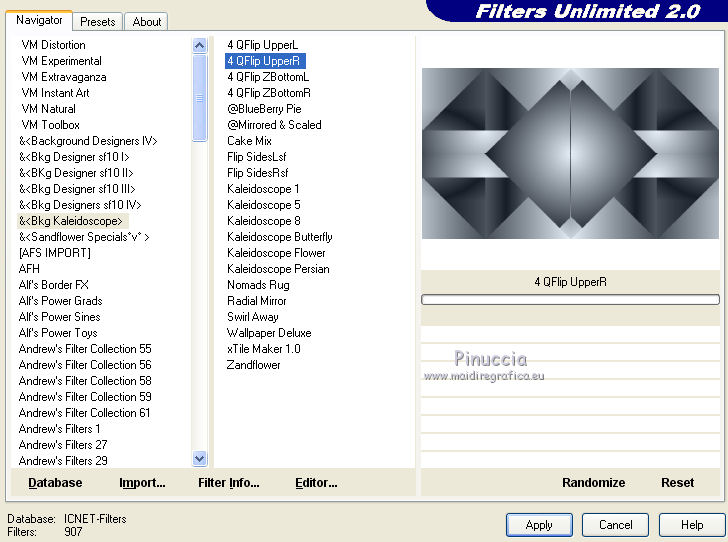Select Andrew's Filter Collection 61
Screen dimensions: 728x542
[x=84, y=413]
